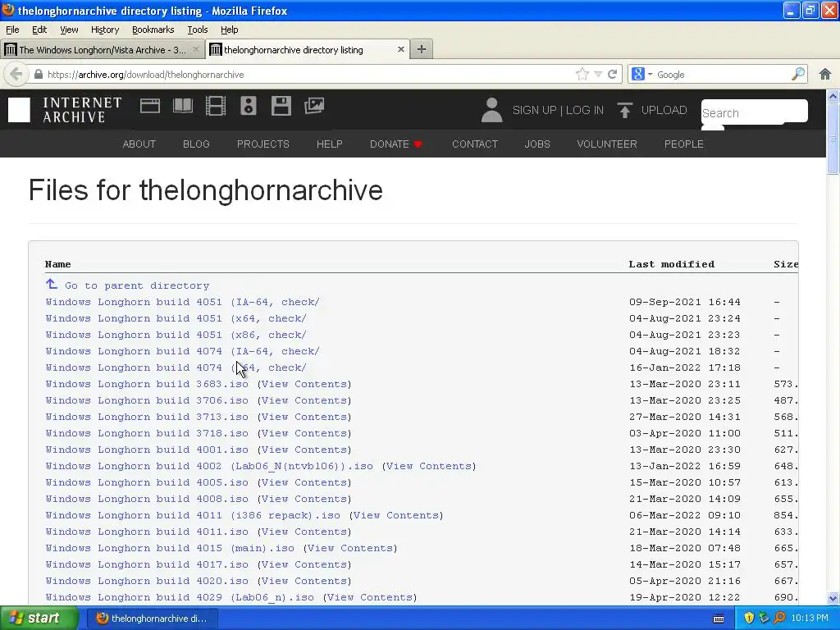Open the Help menu
Image resolution: width=840 pixels, height=630 pixels.
coord(230,30)
